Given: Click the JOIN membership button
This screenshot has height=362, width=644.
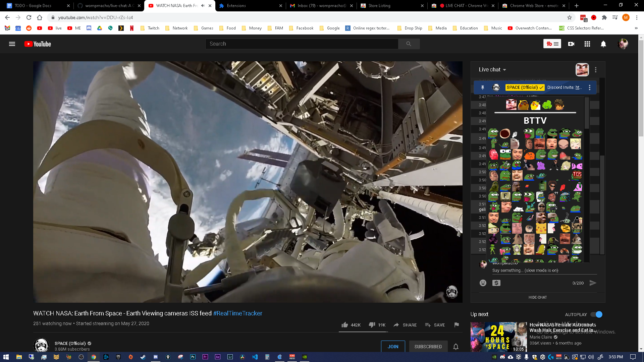Looking at the screenshot, I should [x=393, y=347].
